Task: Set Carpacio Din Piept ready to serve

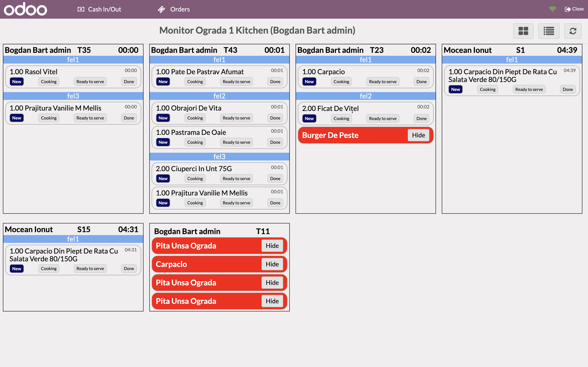Action: coord(529,89)
